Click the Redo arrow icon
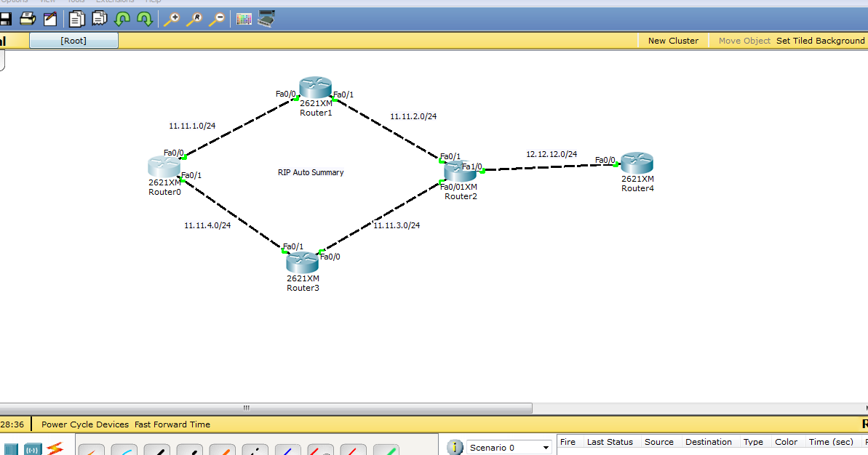This screenshot has height=455, width=868. 144,19
